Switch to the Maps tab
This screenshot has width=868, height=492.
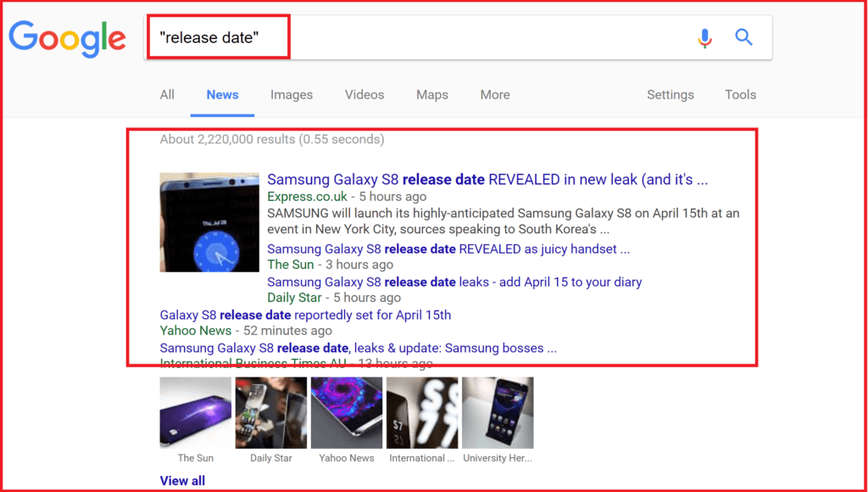[431, 95]
